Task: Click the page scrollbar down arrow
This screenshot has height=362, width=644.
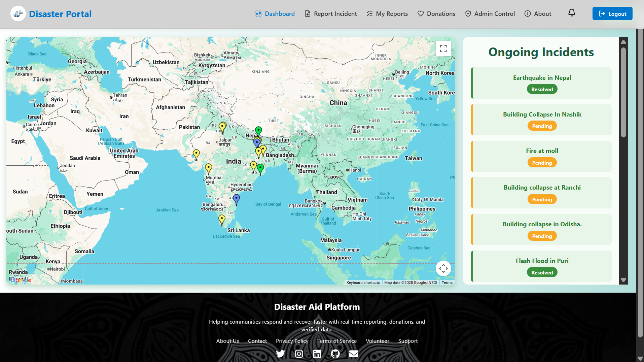Action: point(640,358)
